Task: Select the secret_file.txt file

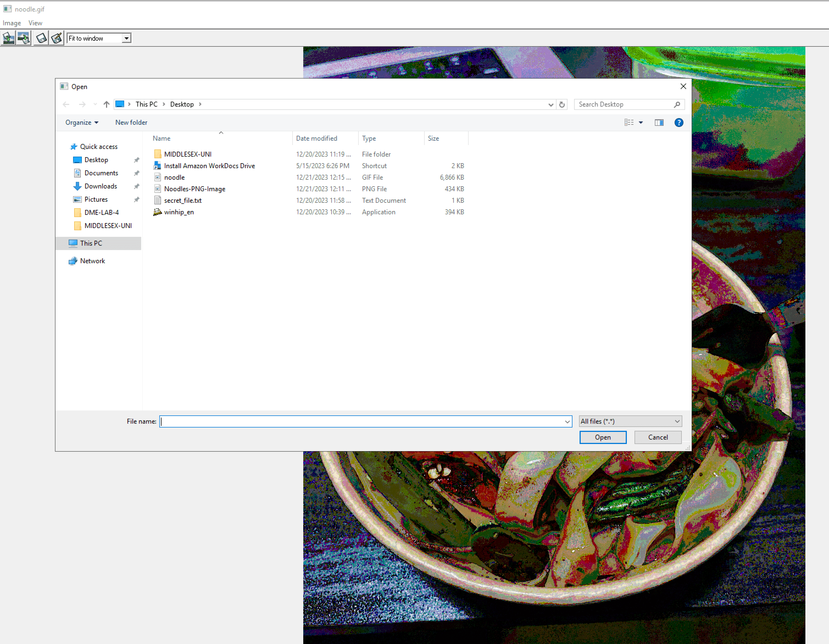Action: [183, 201]
